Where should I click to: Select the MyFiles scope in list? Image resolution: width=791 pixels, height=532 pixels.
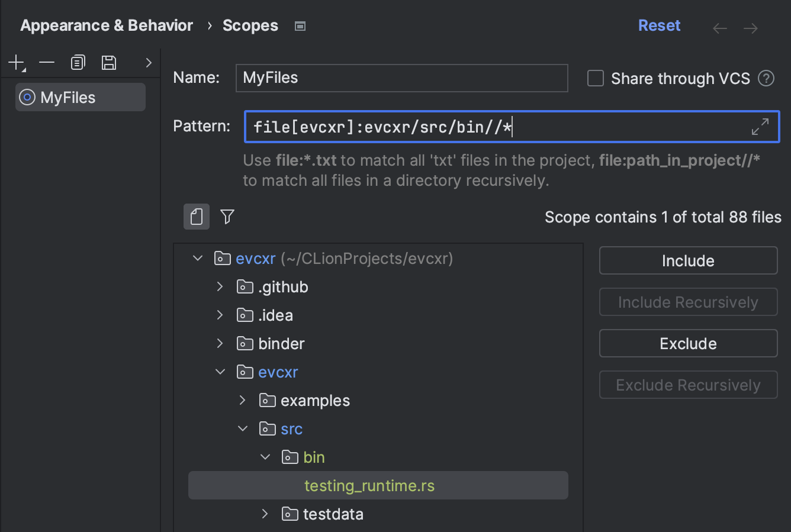pyautogui.click(x=68, y=98)
